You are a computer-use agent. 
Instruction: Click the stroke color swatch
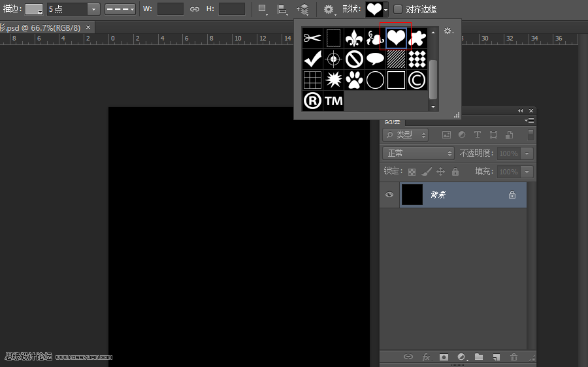tap(34, 9)
